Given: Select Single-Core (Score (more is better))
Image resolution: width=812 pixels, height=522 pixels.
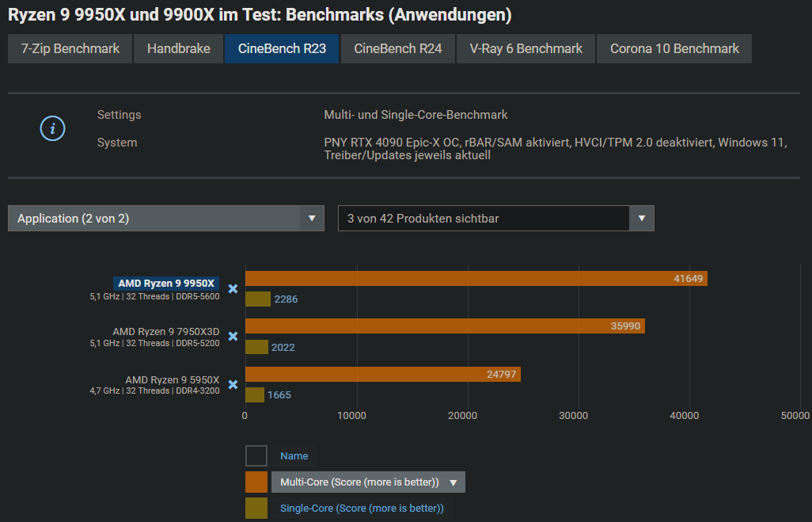Looking at the screenshot, I should 362,509.
